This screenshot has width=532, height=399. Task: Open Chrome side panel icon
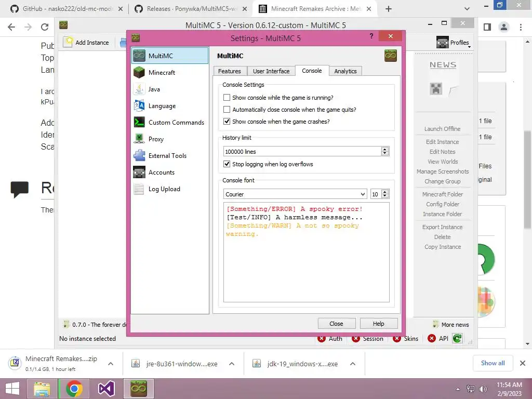487,27
